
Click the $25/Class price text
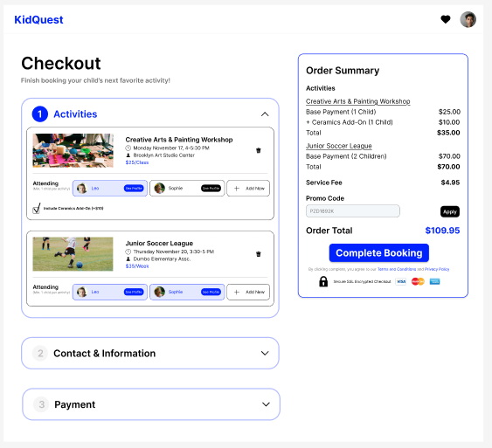tap(137, 162)
